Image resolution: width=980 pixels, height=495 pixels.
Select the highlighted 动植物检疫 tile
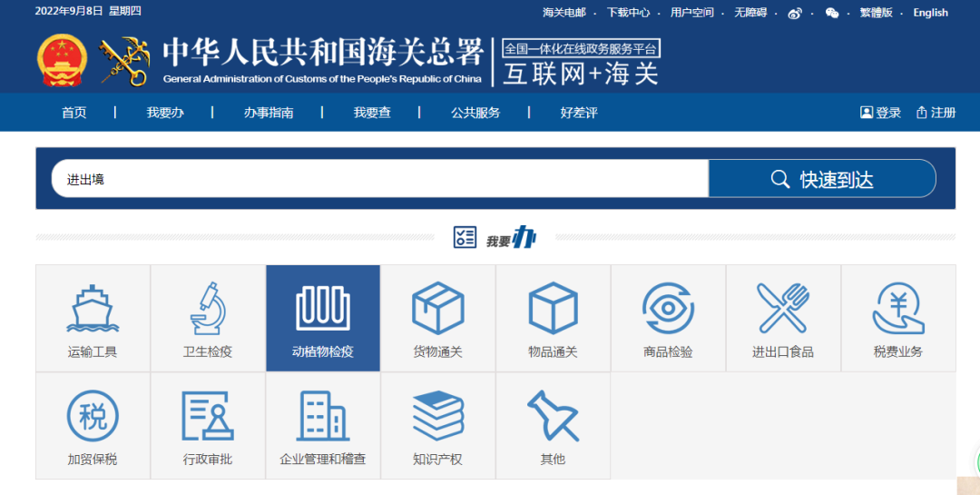click(x=323, y=319)
